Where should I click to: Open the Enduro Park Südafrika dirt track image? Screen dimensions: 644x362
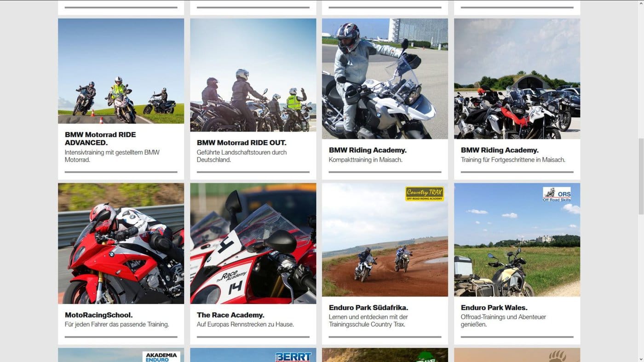(x=385, y=240)
